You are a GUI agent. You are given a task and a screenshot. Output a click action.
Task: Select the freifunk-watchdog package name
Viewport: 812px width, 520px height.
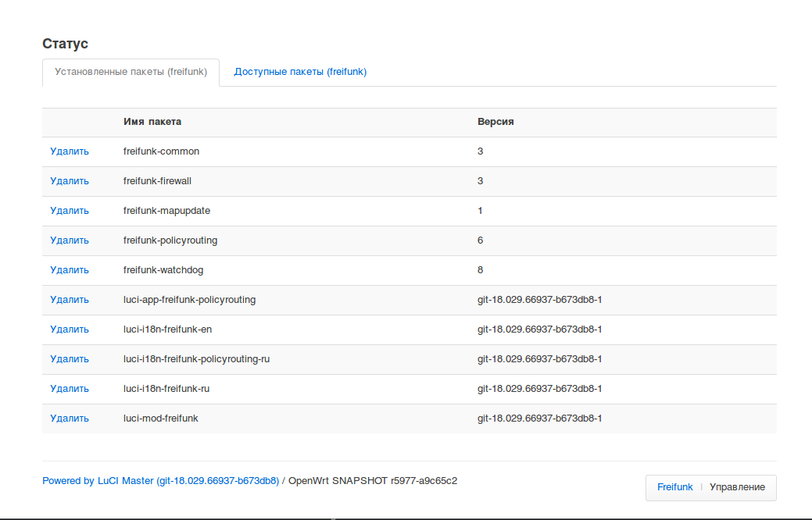(163, 270)
